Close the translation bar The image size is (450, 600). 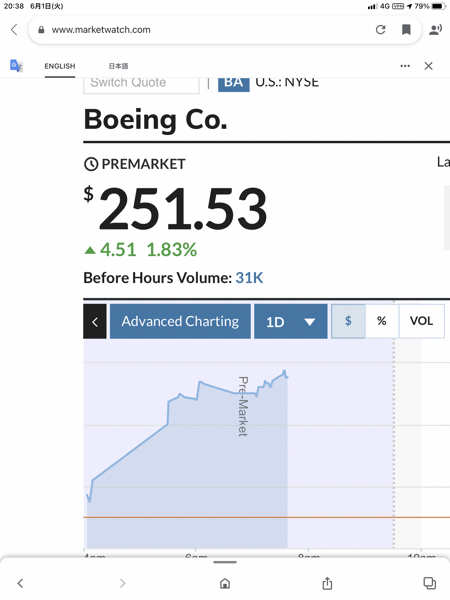point(429,66)
